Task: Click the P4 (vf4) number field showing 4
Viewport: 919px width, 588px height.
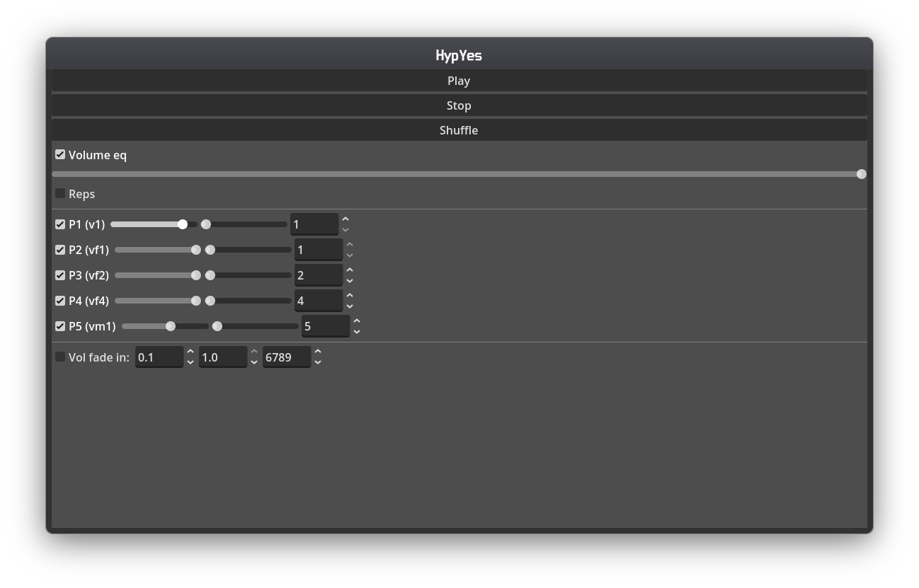Action: click(319, 301)
